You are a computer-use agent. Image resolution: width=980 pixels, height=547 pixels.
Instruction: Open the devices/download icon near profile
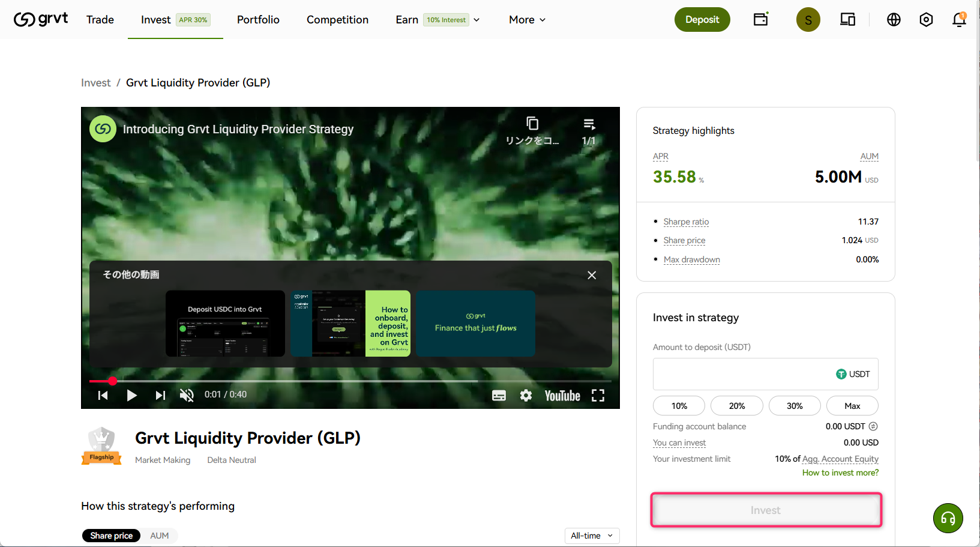847,19
